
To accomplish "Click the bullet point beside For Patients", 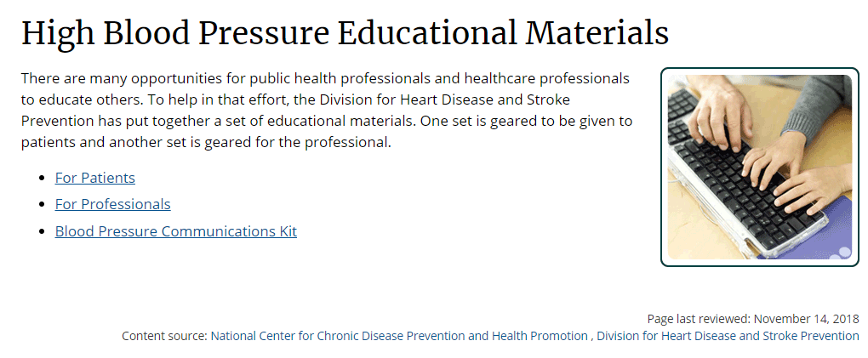I will 42,179.
